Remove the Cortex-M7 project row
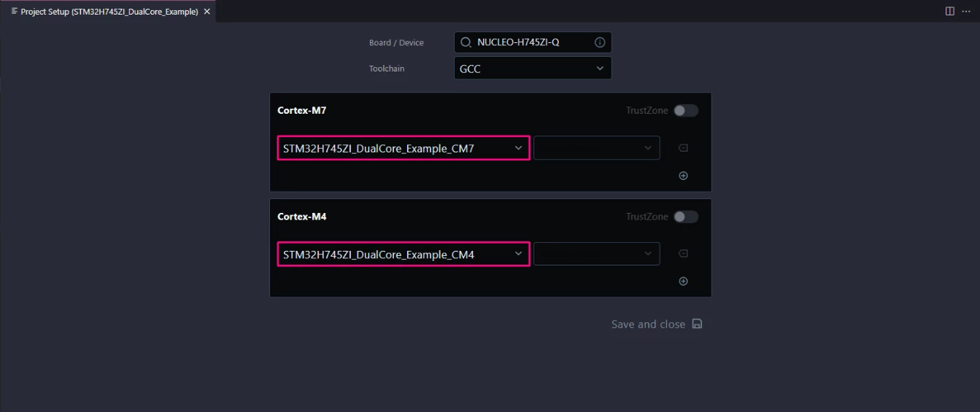The height and width of the screenshot is (412, 980). (683, 148)
